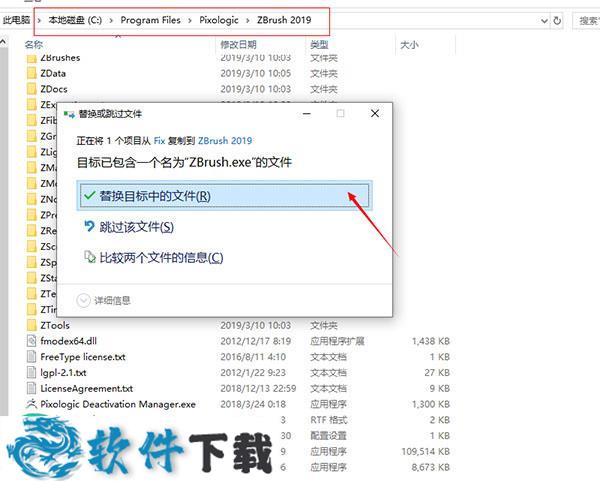Open the Fix source folder link

[159, 141]
